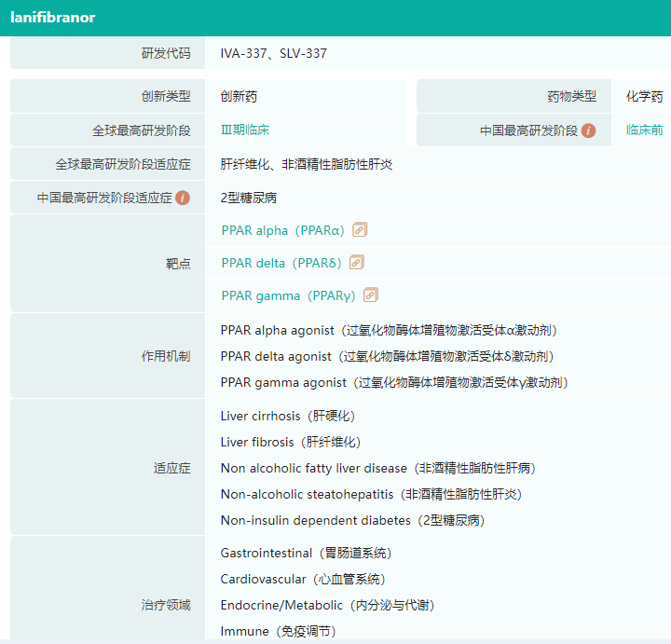Select the lanifibranor header title
671x644 pixels.
[53, 18]
